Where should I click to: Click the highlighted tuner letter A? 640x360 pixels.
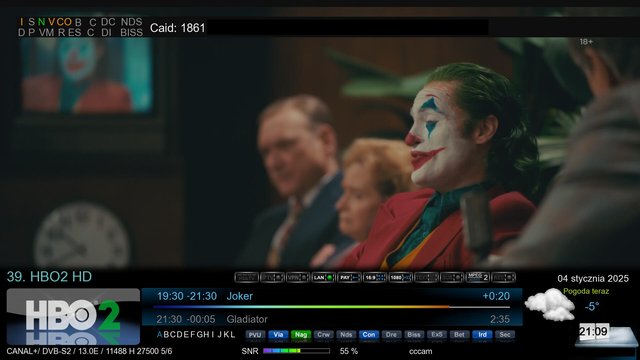pos(160,335)
